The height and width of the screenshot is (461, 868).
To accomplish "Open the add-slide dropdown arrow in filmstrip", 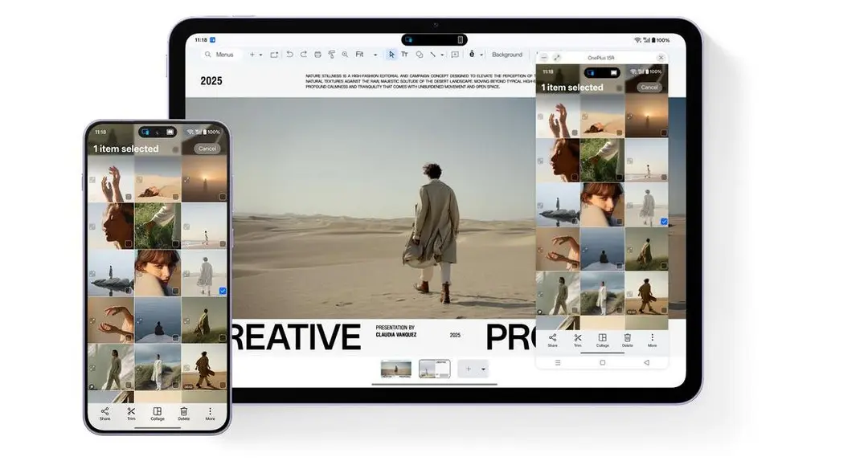I will pyautogui.click(x=483, y=369).
